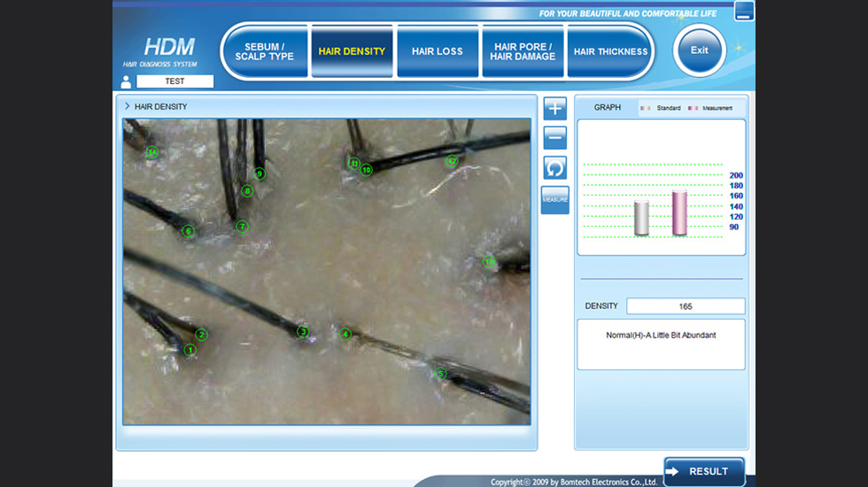Screen dimensions: 868x487
Task: Open the Hair Thickness tab
Action: pyautogui.click(x=610, y=51)
